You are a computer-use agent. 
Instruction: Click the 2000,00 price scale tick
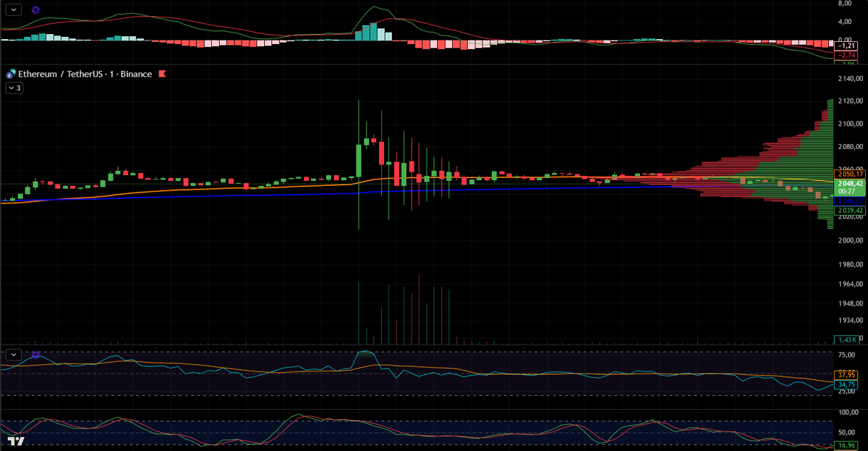[x=849, y=240]
